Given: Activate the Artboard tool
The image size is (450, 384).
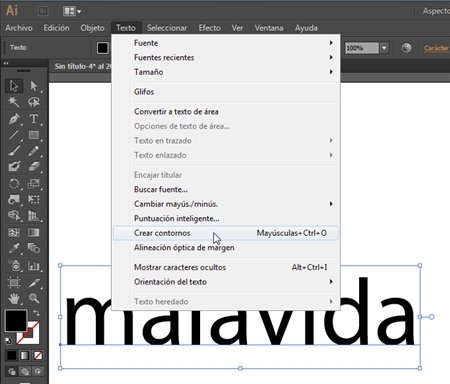Looking at the screenshot, I should (14, 283).
